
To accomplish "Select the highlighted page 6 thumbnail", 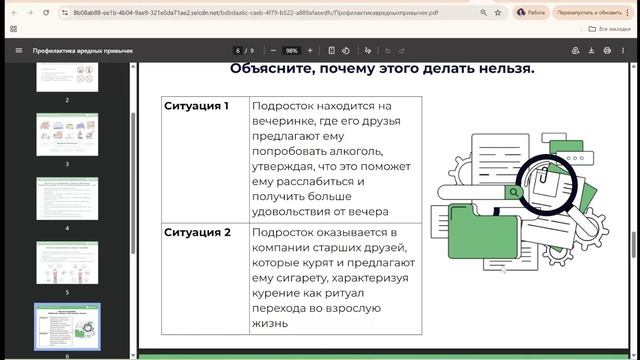I will tap(67, 327).
